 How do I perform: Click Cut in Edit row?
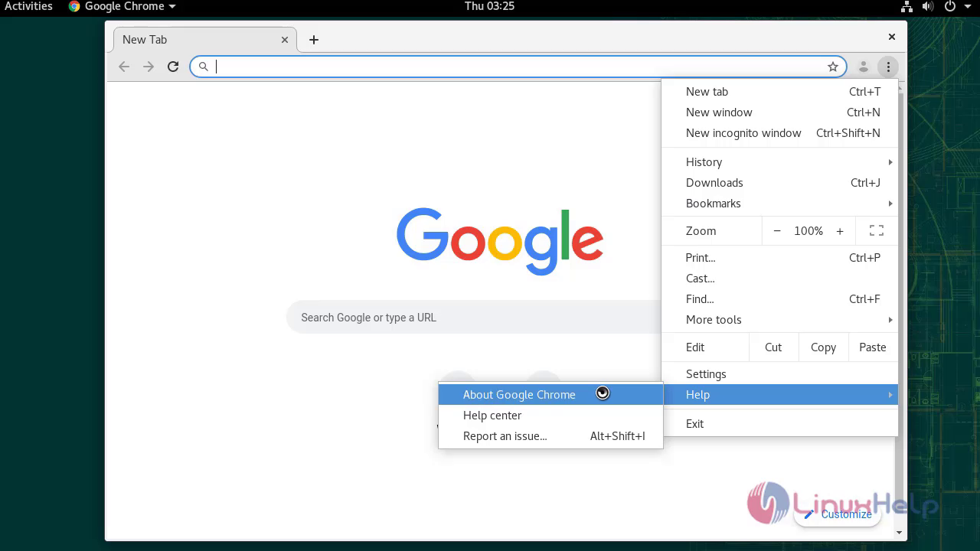pyautogui.click(x=773, y=347)
